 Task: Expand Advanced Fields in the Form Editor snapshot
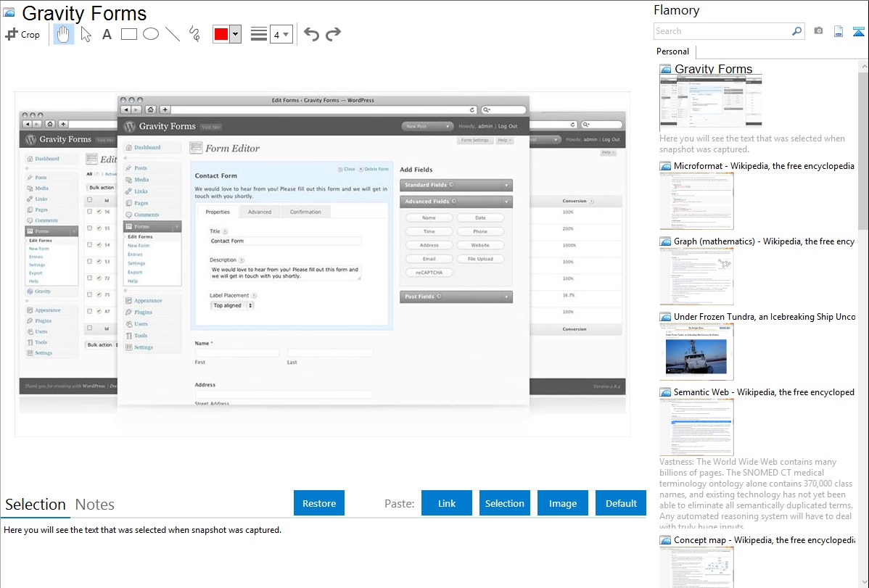[456, 202]
